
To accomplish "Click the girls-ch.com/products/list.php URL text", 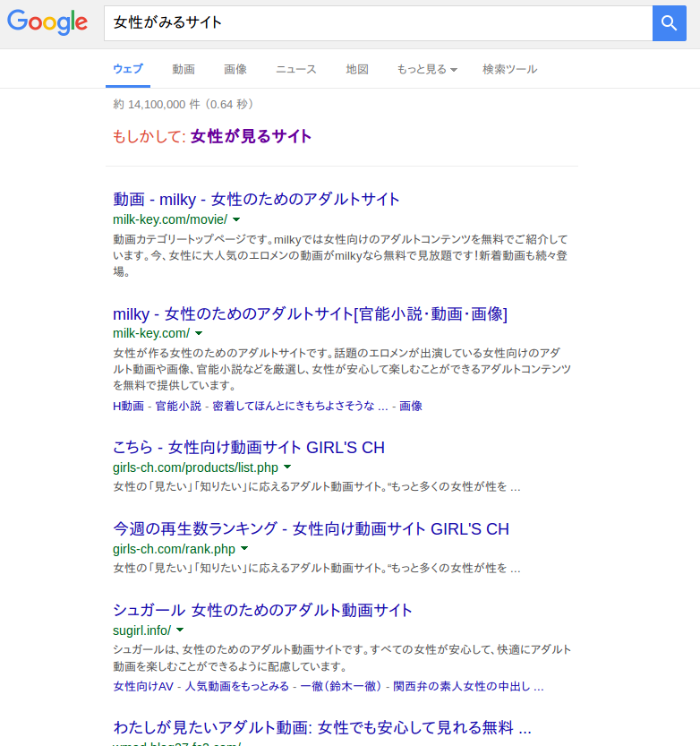I will 195,467.
